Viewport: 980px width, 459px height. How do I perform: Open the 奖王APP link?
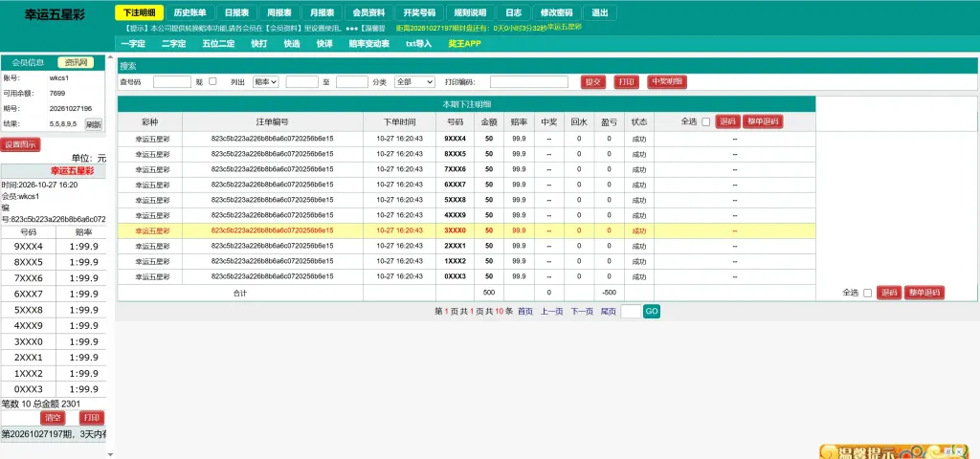point(464,44)
